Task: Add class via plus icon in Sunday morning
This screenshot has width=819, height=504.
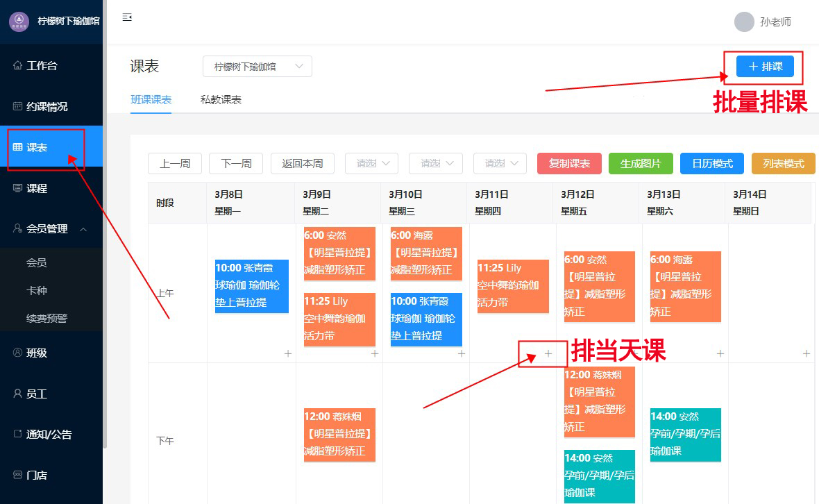Action: pyautogui.click(x=806, y=353)
